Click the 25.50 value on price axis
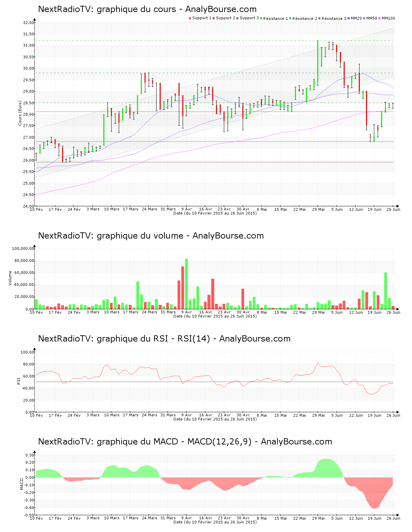 [x=28, y=172]
